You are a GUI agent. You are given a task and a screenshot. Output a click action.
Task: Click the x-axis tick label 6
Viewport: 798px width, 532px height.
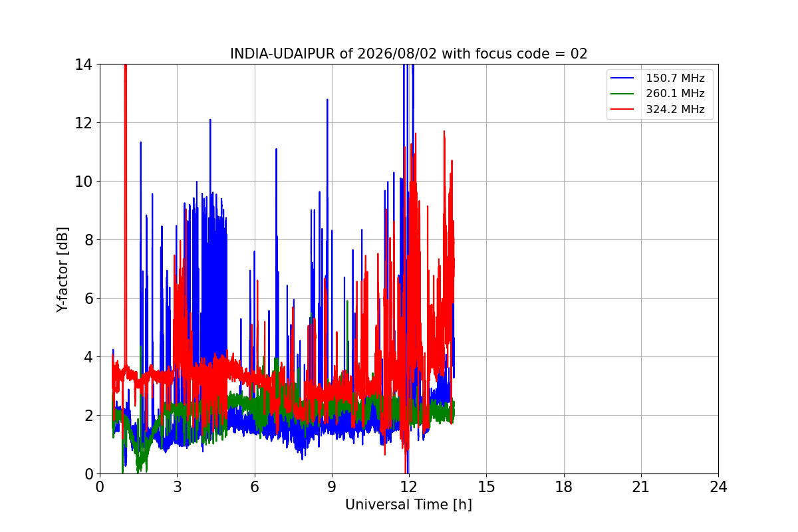(254, 487)
